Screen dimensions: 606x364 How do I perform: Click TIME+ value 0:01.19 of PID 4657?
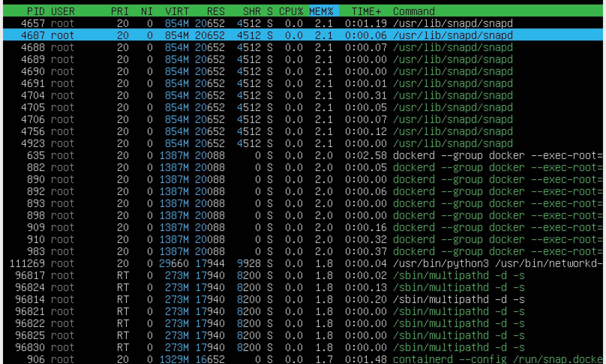[366, 23]
